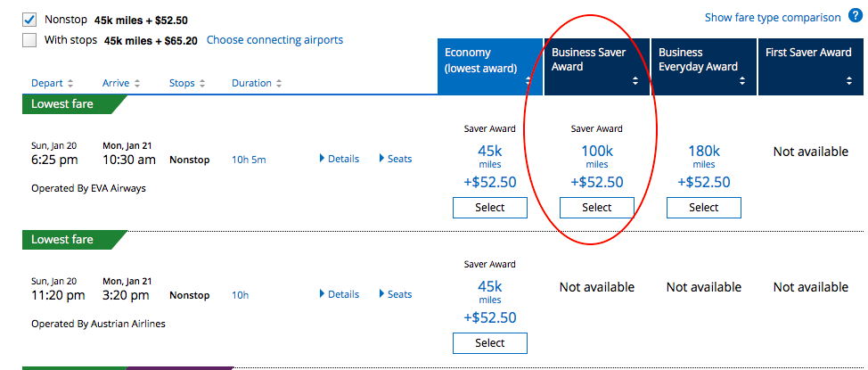The width and height of the screenshot is (868, 370).
Task: Enable the With stops checkbox
Action: click(30, 40)
